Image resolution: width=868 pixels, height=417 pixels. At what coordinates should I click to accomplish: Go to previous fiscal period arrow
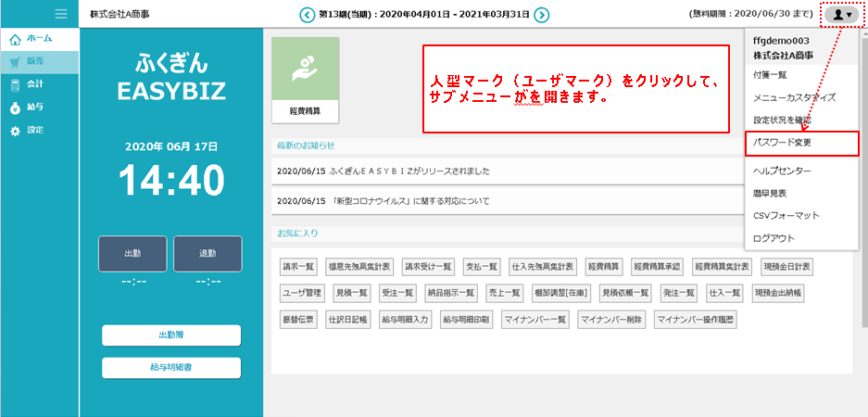point(307,15)
